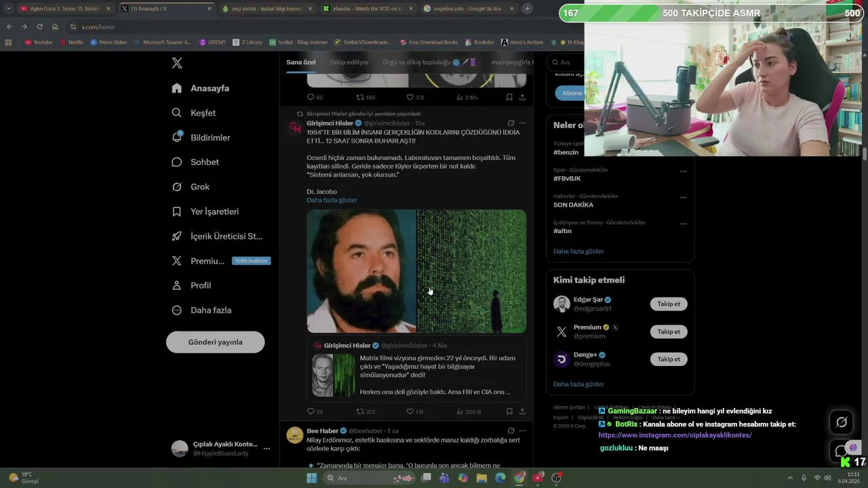
Task: Show hidden system tray icons
Action: click(x=791, y=478)
